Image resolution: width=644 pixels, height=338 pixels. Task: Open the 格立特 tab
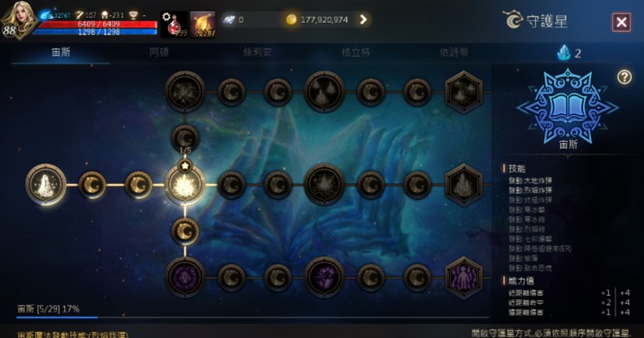[355, 52]
